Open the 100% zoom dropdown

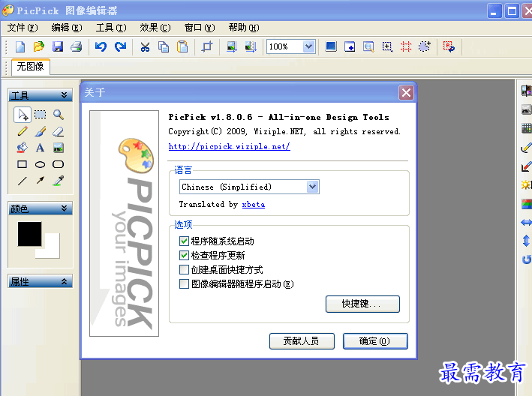pyautogui.click(x=308, y=46)
